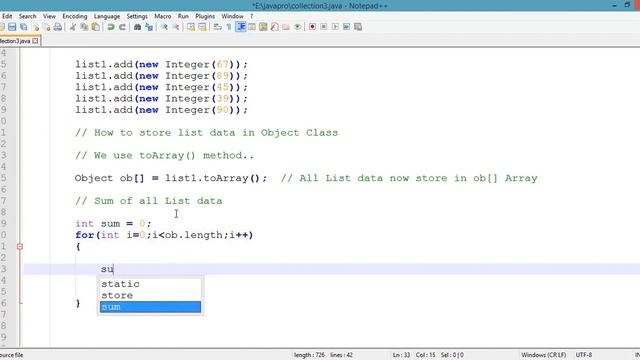Play back the recorded macro
640x360 pixels.
335,27
